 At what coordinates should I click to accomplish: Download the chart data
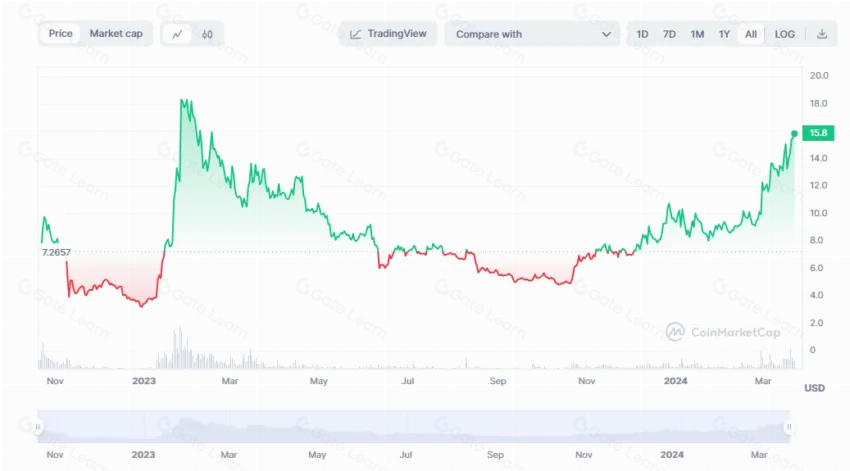822,34
